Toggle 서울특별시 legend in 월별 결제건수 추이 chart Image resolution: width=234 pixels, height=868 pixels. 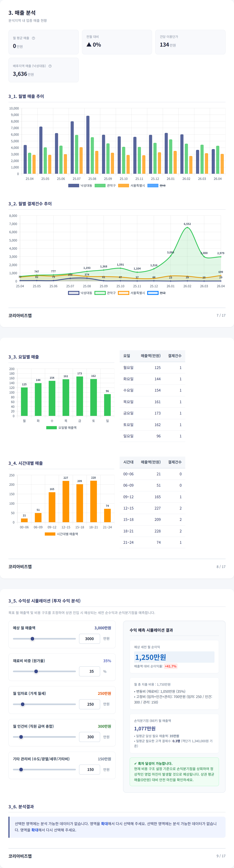tap(131, 293)
